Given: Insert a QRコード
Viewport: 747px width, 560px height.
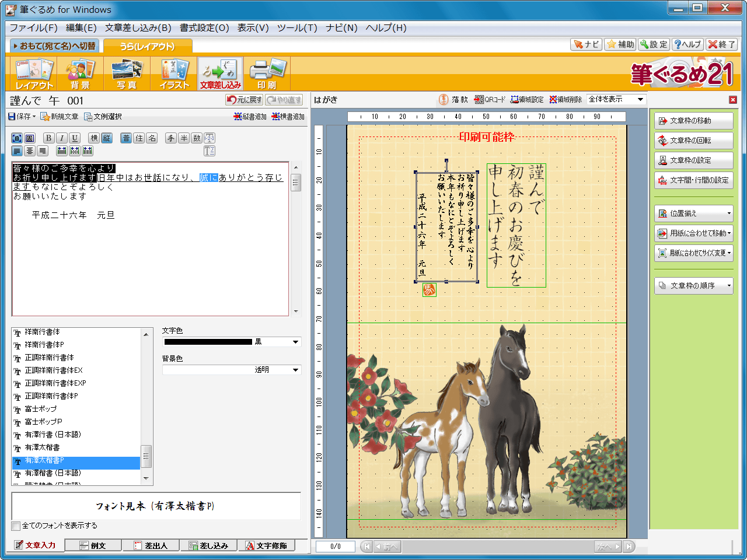Looking at the screenshot, I should click(490, 100).
